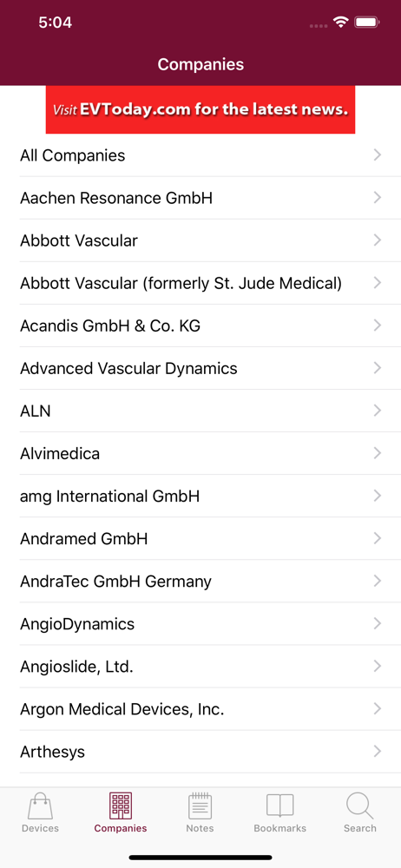401x868 pixels.
Task: Tap the chevron on the Arthesys row
Action: tap(378, 752)
